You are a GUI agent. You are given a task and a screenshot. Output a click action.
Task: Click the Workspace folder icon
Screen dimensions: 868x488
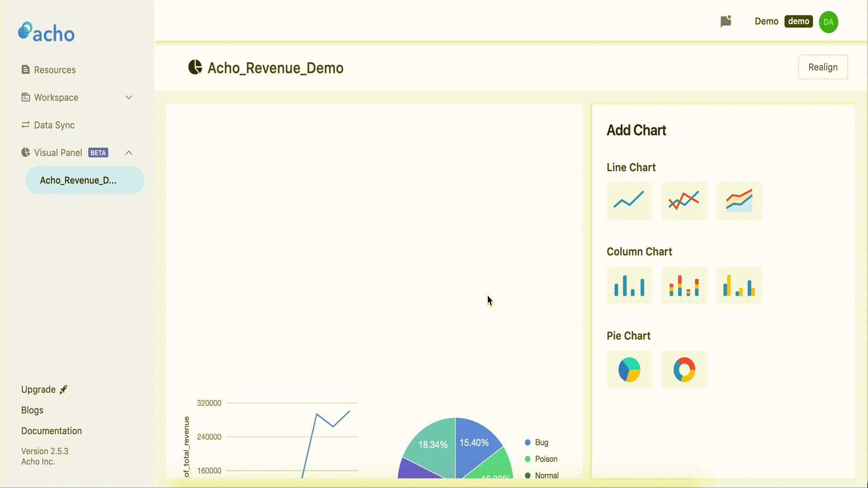(25, 97)
